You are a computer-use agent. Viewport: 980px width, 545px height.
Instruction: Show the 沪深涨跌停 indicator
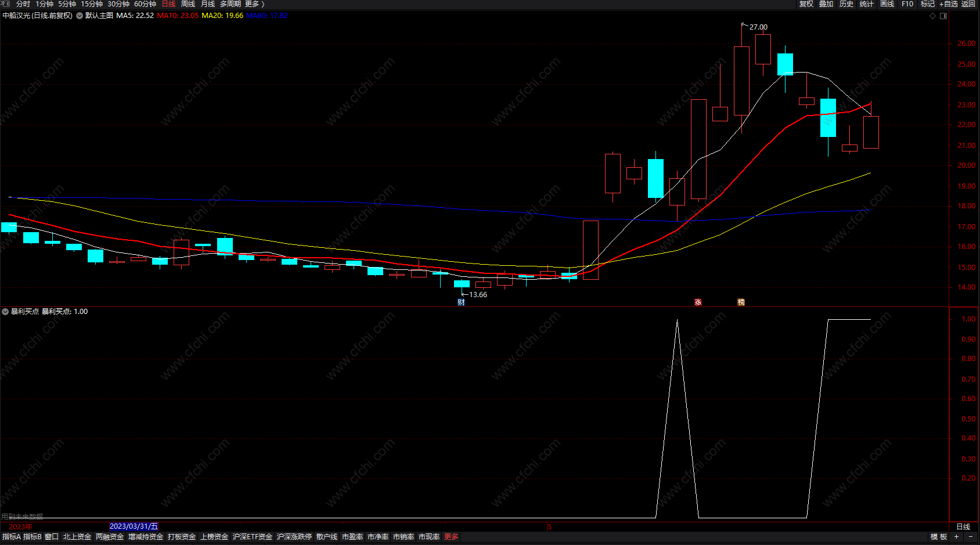pos(294,537)
